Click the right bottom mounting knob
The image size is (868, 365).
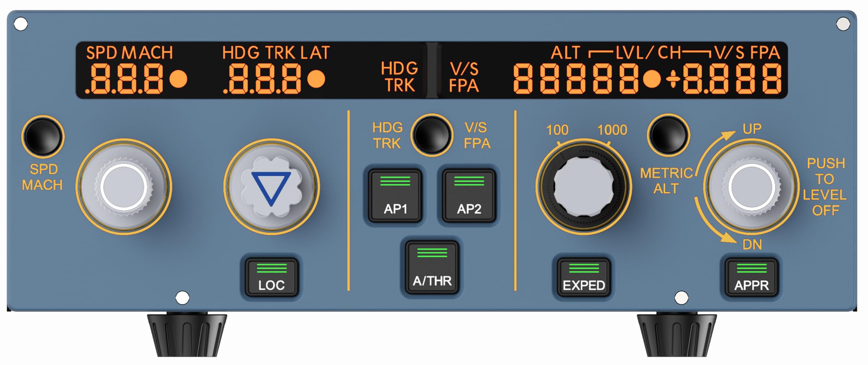click(x=677, y=335)
